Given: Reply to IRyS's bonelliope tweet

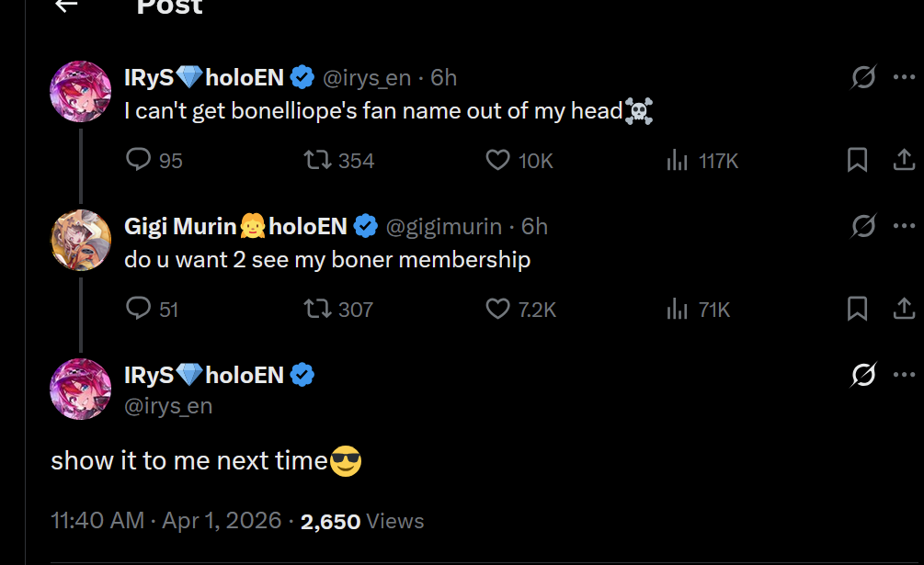Looking at the screenshot, I should (x=138, y=161).
